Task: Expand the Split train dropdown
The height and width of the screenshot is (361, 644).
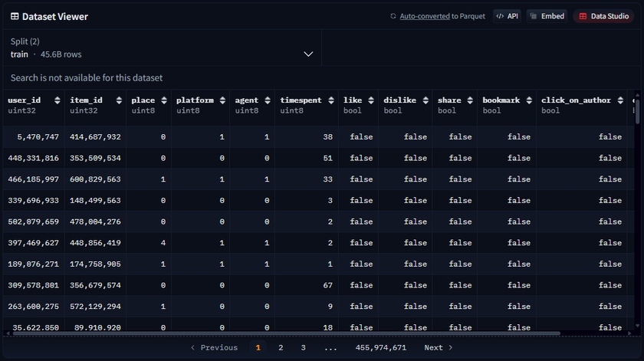Action: 308,54
